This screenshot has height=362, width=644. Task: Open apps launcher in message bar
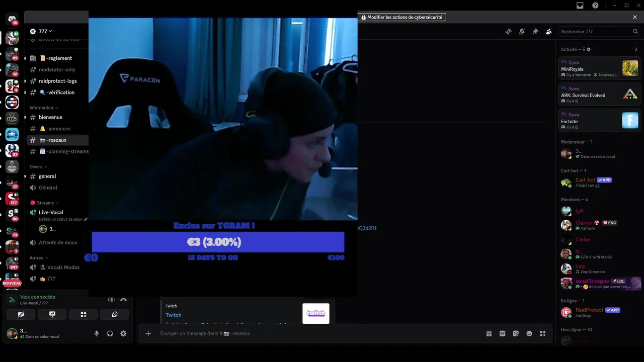(542, 333)
